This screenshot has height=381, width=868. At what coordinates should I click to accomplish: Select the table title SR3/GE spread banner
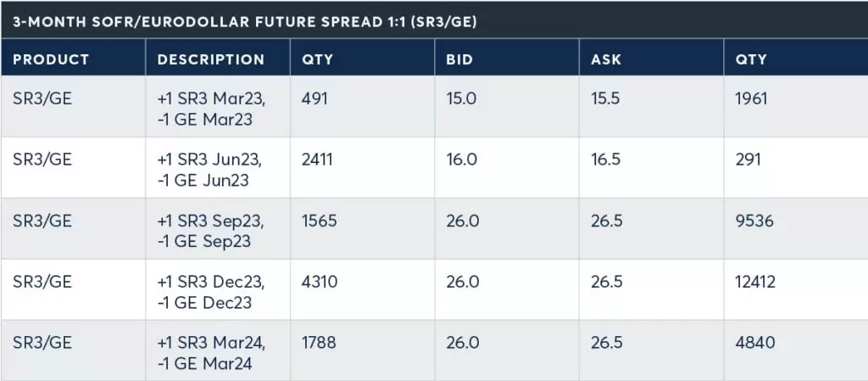[x=244, y=20]
